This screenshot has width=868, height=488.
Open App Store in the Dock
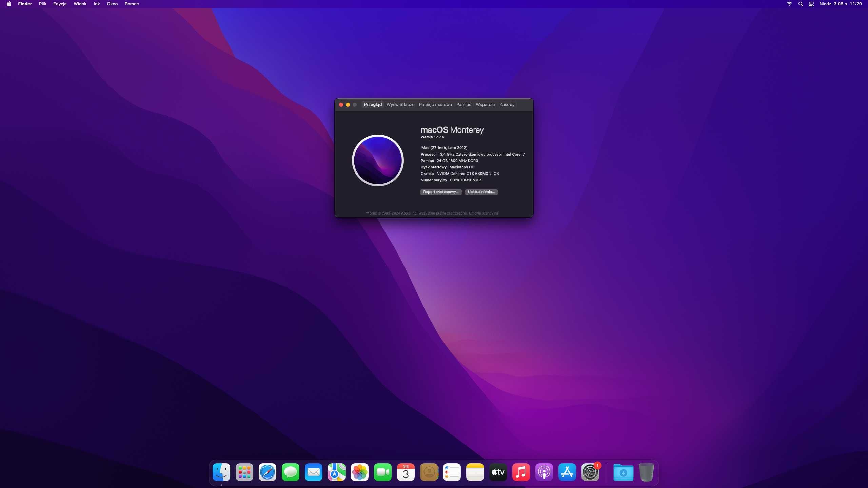567,472
